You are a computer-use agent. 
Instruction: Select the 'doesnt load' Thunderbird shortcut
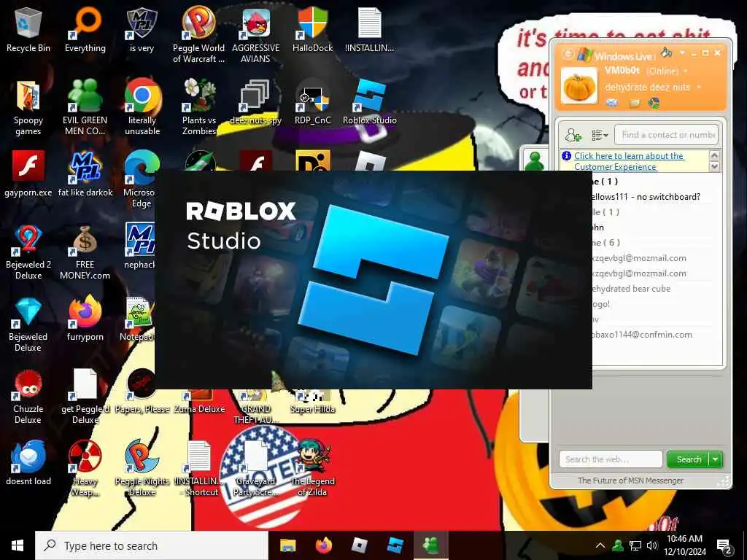(28, 463)
